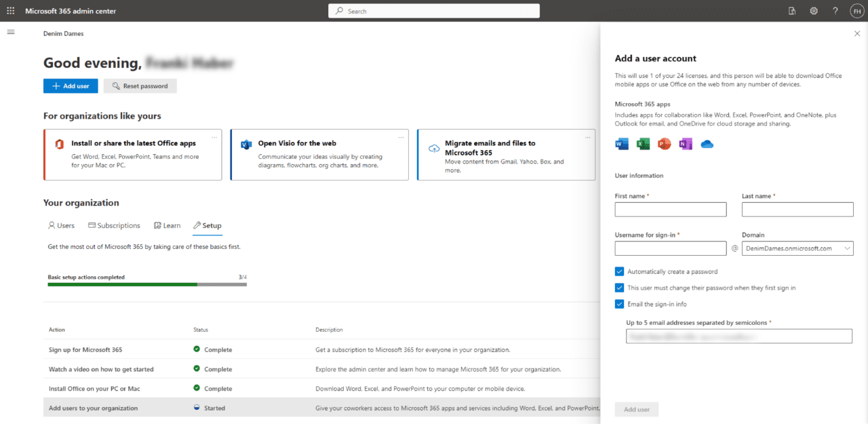Open the Word app icon
The image size is (868, 424).
pyautogui.click(x=621, y=143)
